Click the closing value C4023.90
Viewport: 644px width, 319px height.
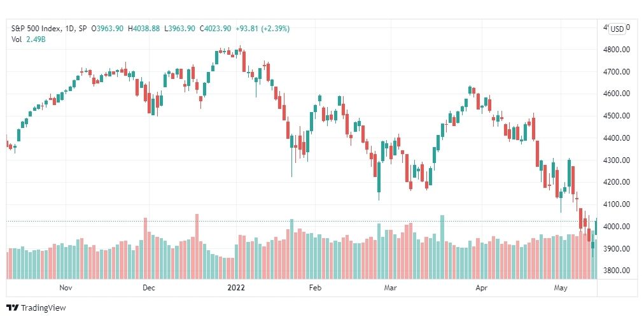pyautogui.click(x=216, y=29)
